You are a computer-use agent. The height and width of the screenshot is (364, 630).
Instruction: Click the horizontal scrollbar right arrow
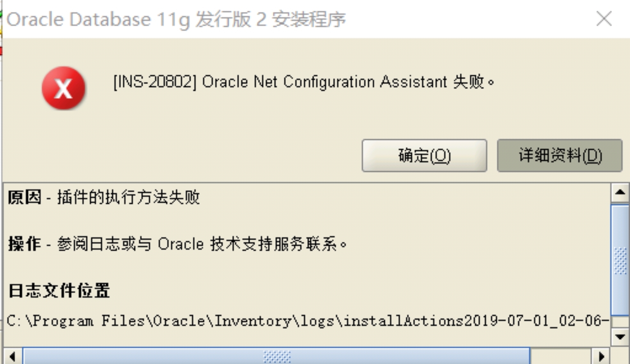[x=601, y=356]
